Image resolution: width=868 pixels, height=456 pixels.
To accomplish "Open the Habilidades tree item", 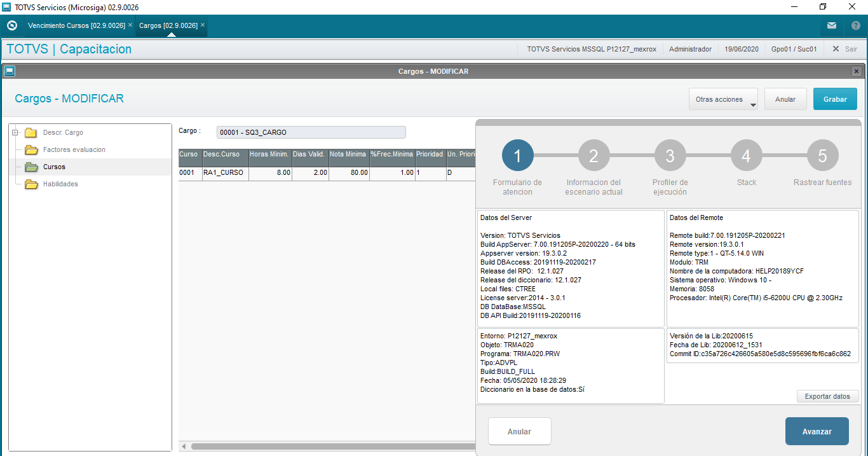I will pos(60,184).
